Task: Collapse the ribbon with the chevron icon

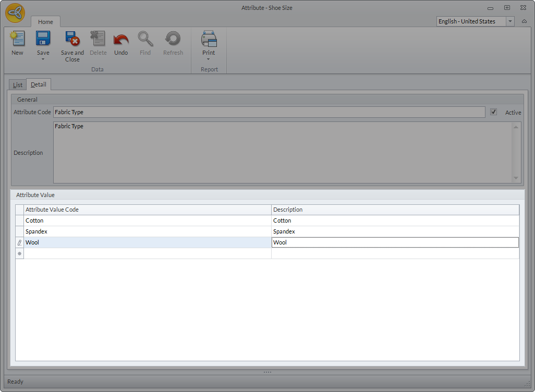Action: point(524,21)
